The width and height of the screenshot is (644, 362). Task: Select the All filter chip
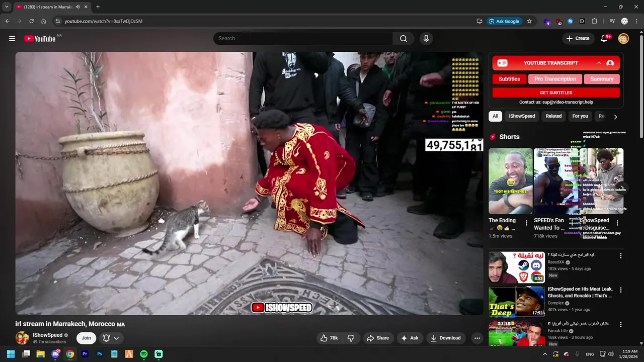pyautogui.click(x=495, y=116)
